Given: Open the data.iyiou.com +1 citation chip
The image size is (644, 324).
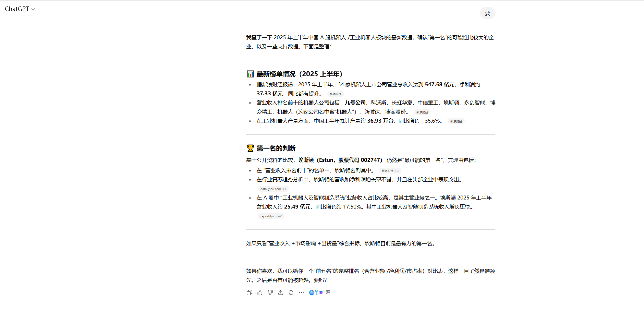Looking at the screenshot, I should (273, 189).
